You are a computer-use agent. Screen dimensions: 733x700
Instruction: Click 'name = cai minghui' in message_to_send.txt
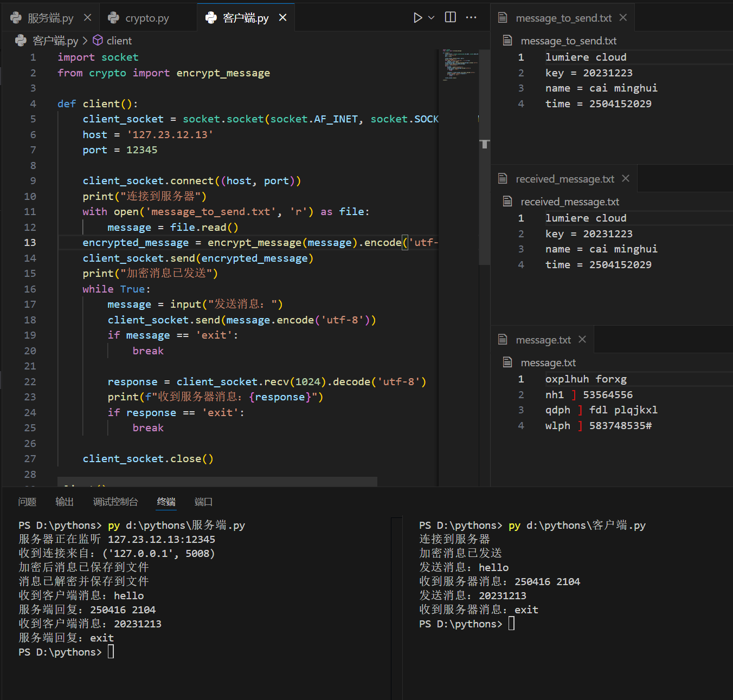point(601,88)
